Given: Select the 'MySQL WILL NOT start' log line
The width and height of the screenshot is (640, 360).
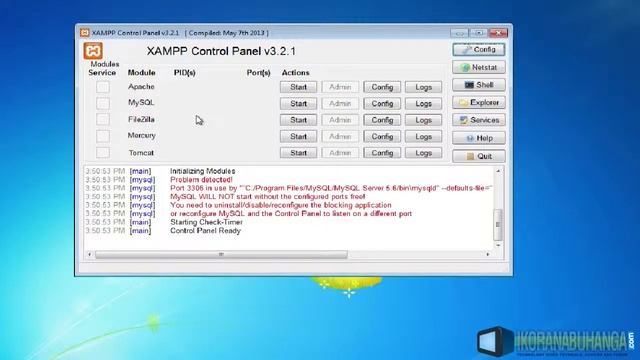Looking at the screenshot, I should pos(268,197).
